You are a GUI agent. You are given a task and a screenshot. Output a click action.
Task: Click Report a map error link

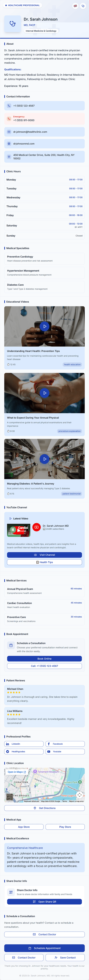(77, 801)
